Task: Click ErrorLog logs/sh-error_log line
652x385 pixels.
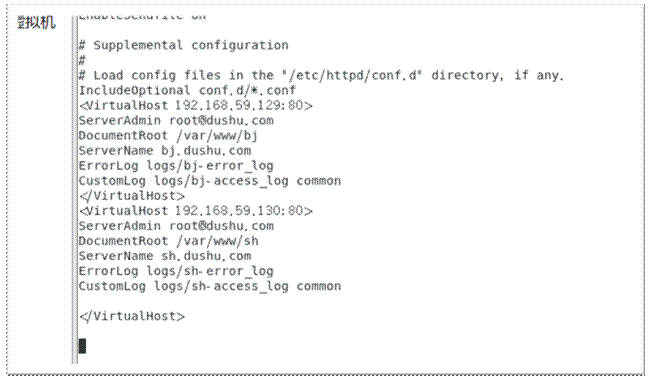Action: [x=176, y=271]
